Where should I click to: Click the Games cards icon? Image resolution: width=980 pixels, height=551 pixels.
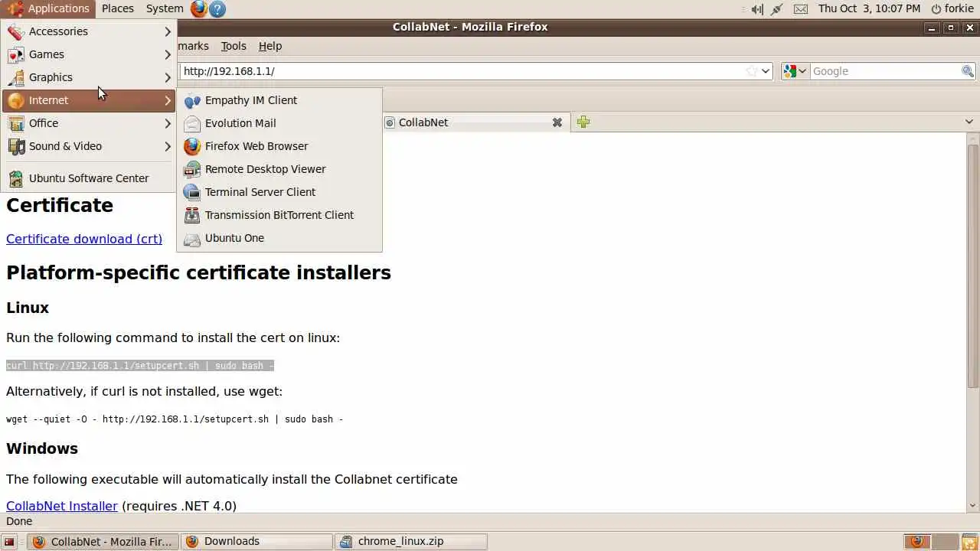tap(16, 54)
